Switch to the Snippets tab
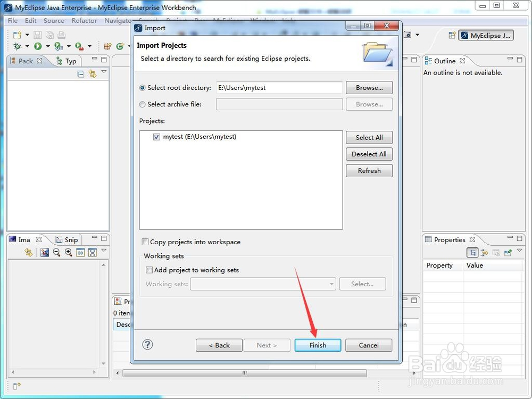 67,239
